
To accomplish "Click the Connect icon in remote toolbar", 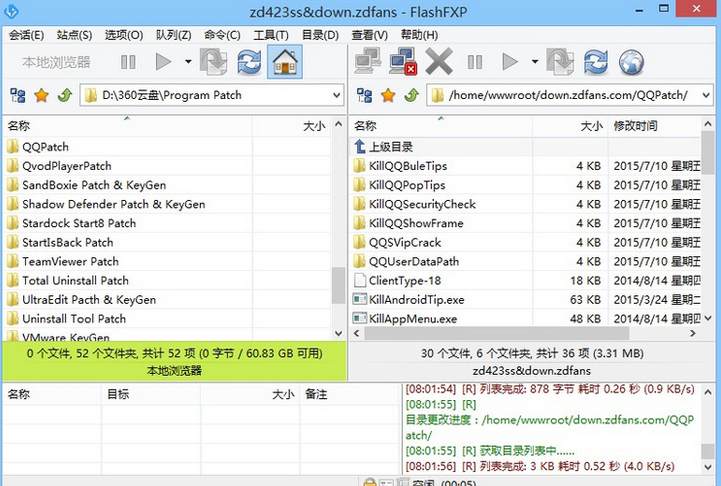I will 369,62.
